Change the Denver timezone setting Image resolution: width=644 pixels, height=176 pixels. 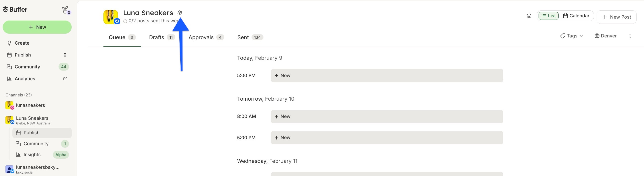tap(606, 36)
